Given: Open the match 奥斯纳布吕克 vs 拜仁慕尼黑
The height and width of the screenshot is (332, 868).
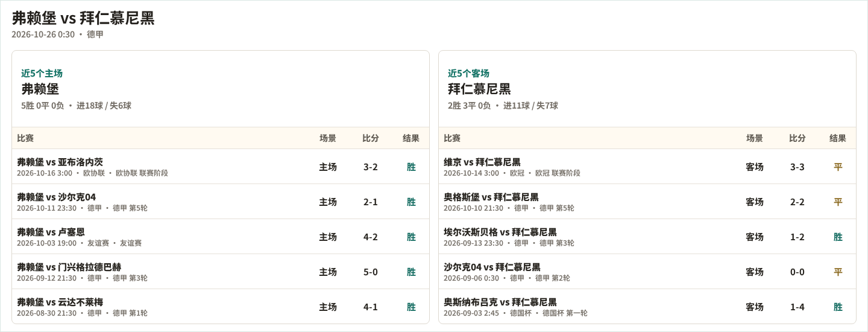Looking at the screenshot, I should pos(500,302).
